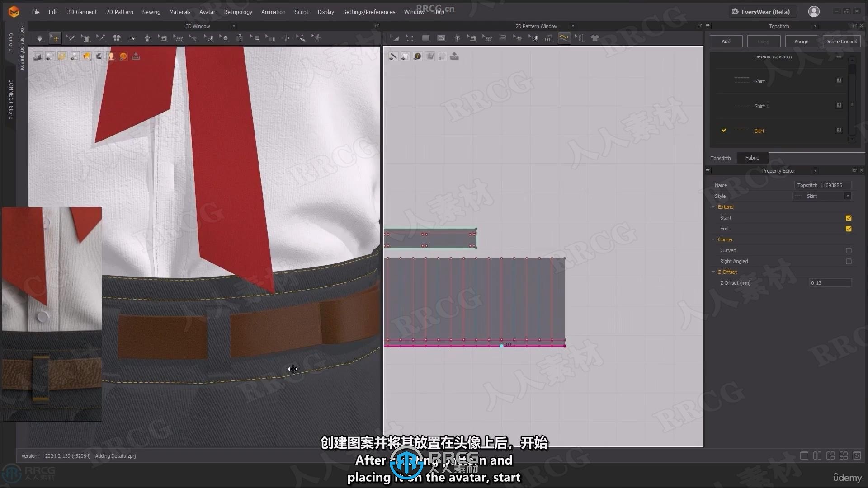Click the 2D pattern info display icon
The width and height of the screenshot is (868, 488).
[418, 56]
